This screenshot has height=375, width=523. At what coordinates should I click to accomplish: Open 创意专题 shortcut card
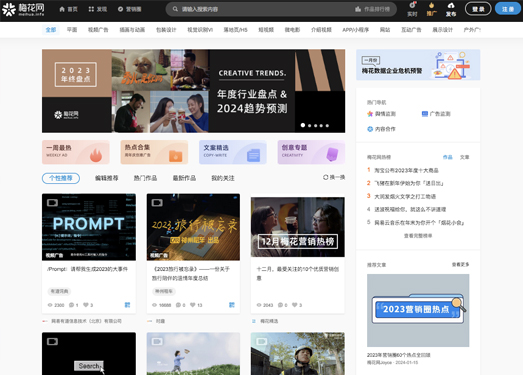(311, 152)
